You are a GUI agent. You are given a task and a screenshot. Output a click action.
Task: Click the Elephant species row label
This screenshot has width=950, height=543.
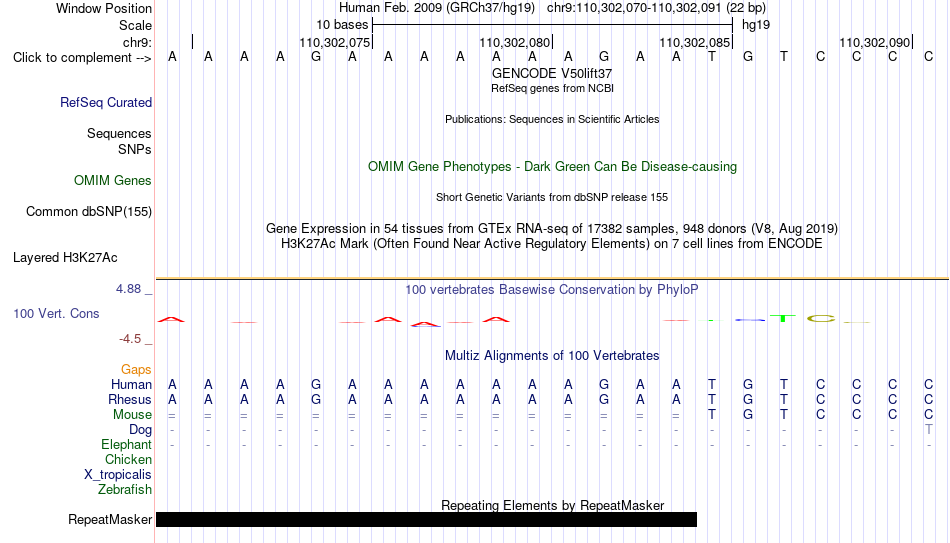(127, 445)
